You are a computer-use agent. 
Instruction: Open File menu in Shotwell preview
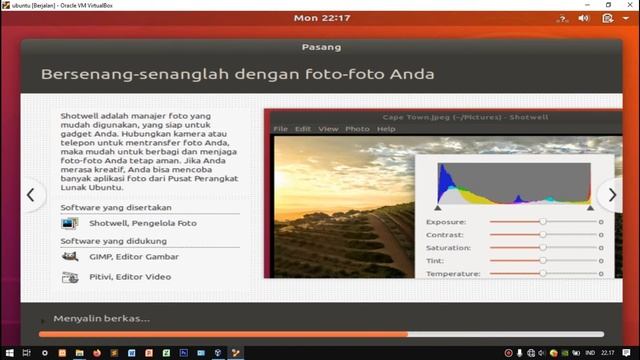(280, 129)
